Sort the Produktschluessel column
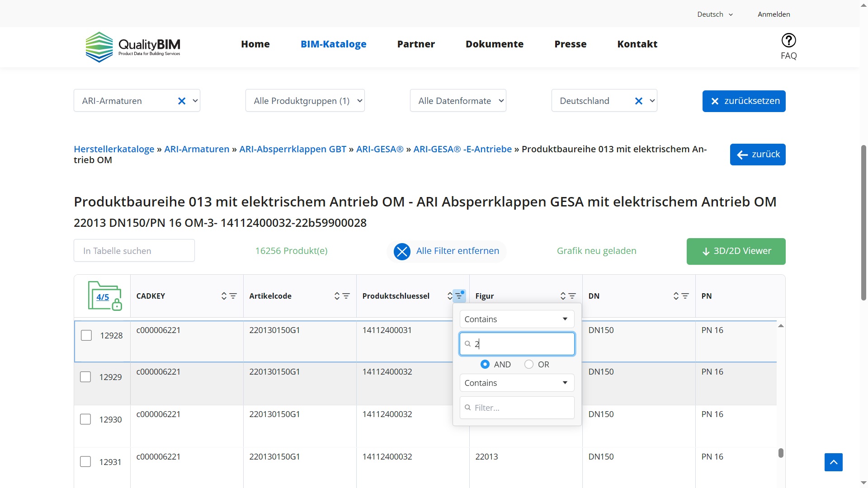This screenshot has width=868, height=488. click(450, 296)
